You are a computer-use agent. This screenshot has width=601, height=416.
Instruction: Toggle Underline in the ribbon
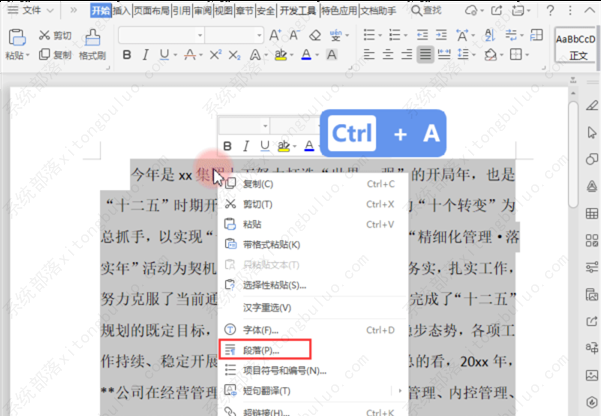click(x=164, y=55)
